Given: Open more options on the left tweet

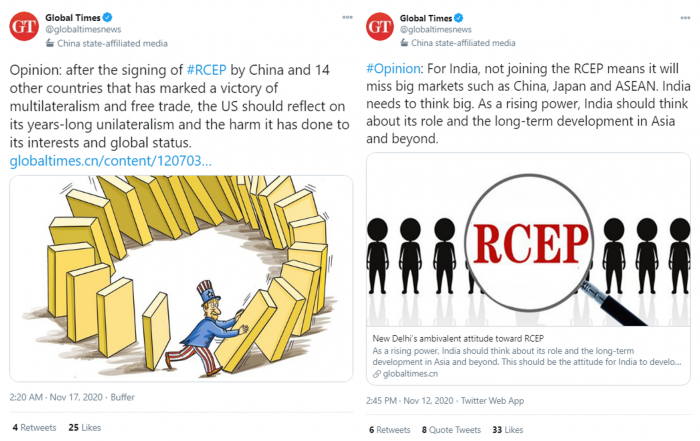Looking at the screenshot, I should 347,17.
